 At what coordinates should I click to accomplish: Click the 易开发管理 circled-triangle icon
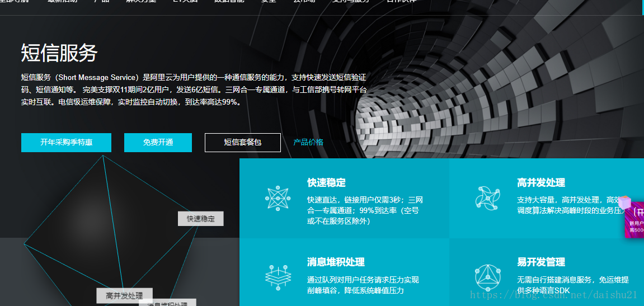point(488,277)
